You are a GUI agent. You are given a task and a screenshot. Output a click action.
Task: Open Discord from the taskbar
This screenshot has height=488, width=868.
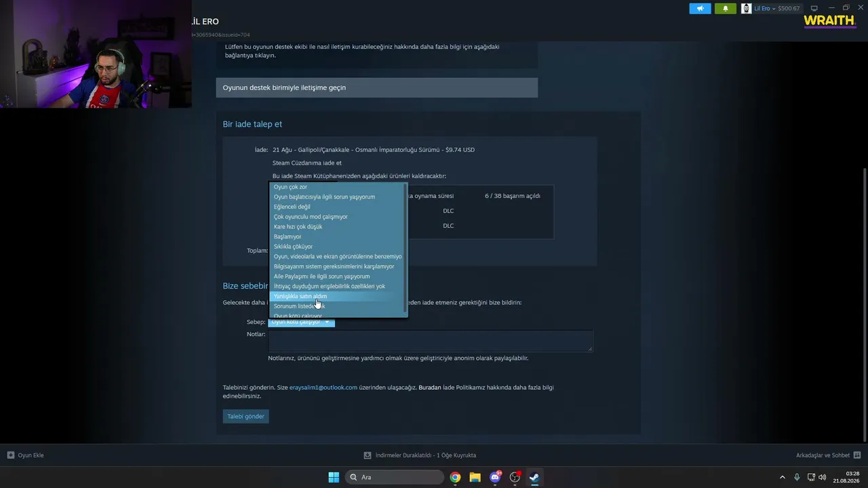(495, 477)
